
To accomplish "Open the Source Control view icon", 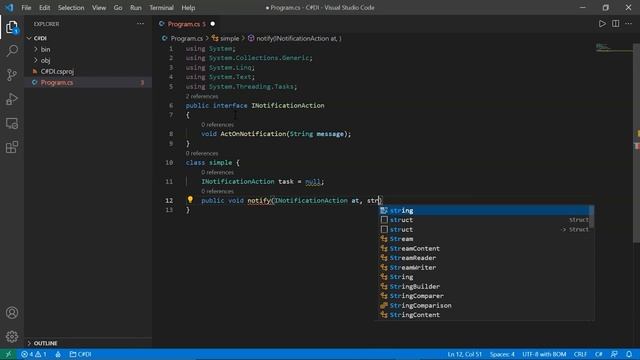I will [x=12, y=75].
